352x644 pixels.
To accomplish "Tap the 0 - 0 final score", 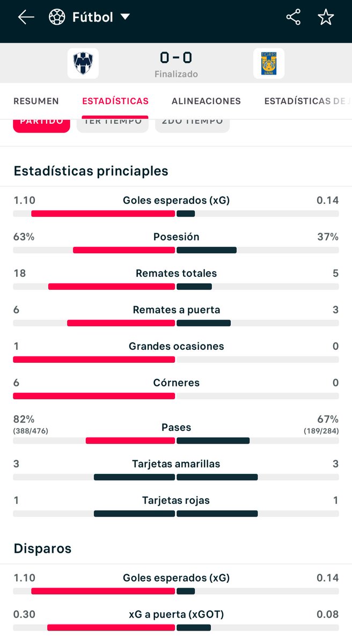I will click(176, 57).
